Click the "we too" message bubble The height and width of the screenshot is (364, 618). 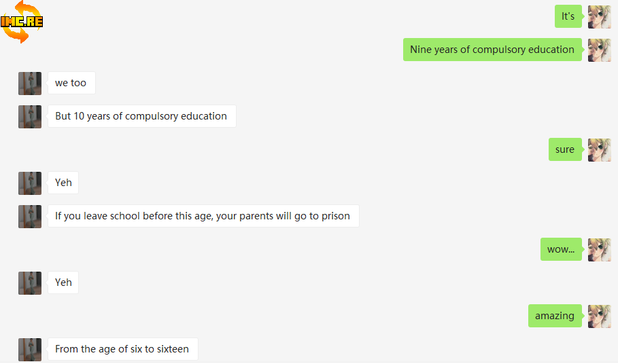tap(71, 84)
